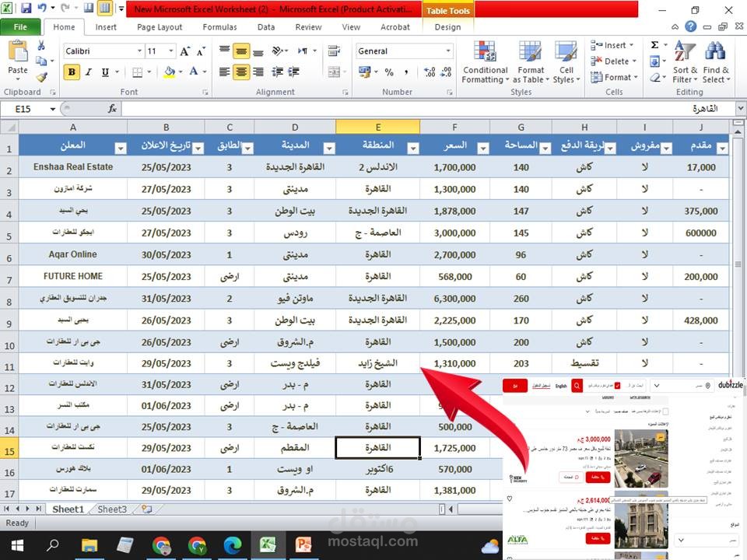The image size is (747, 560).
Task: Switch to the Data tab
Action: coord(266,27)
